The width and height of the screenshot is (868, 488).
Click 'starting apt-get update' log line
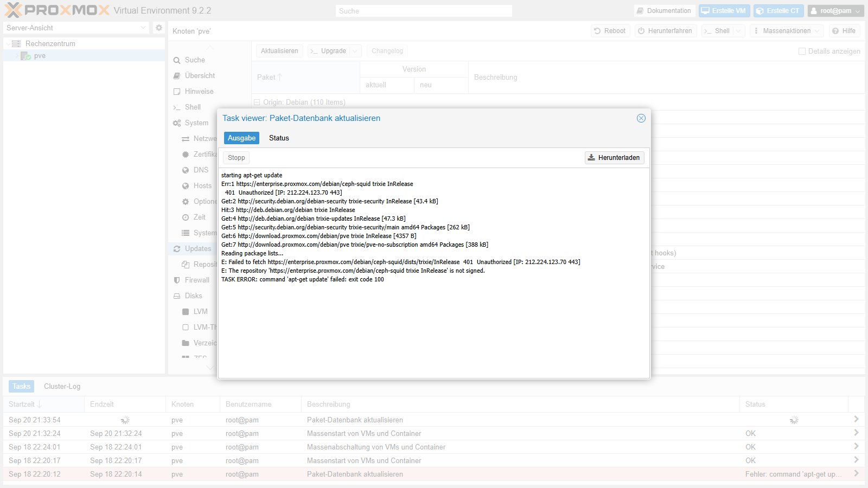click(x=252, y=175)
